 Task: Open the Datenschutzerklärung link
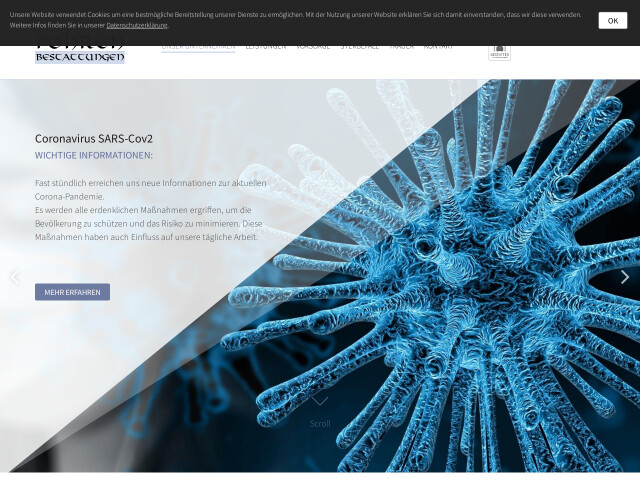point(137,25)
